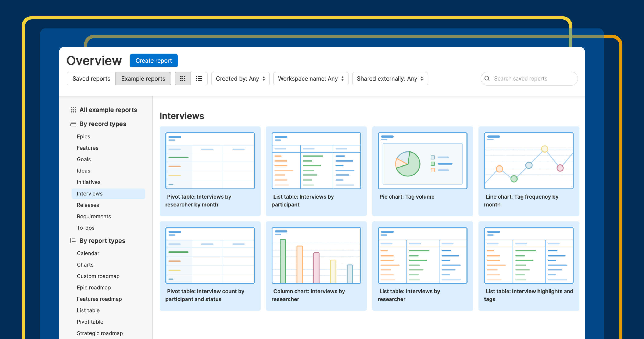This screenshot has height=339, width=644.
Task: Open the Created by: Any dropdown
Action: (x=240, y=79)
